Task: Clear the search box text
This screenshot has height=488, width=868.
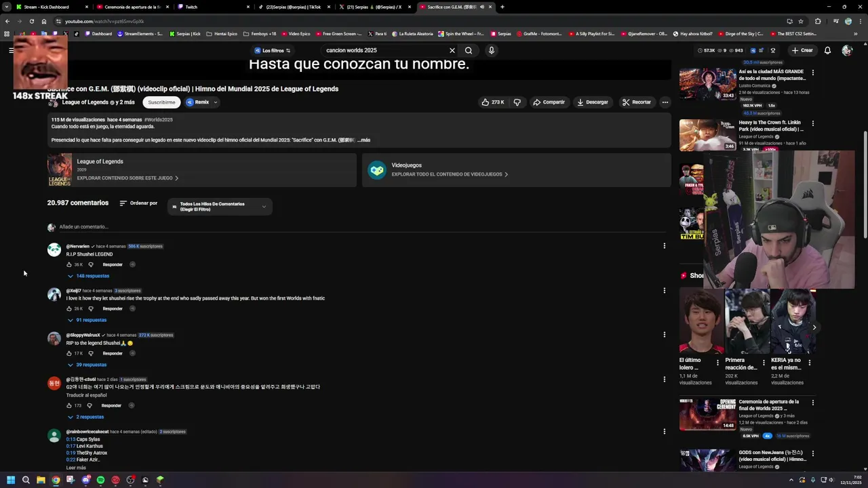Action: (x=452, y=50)
